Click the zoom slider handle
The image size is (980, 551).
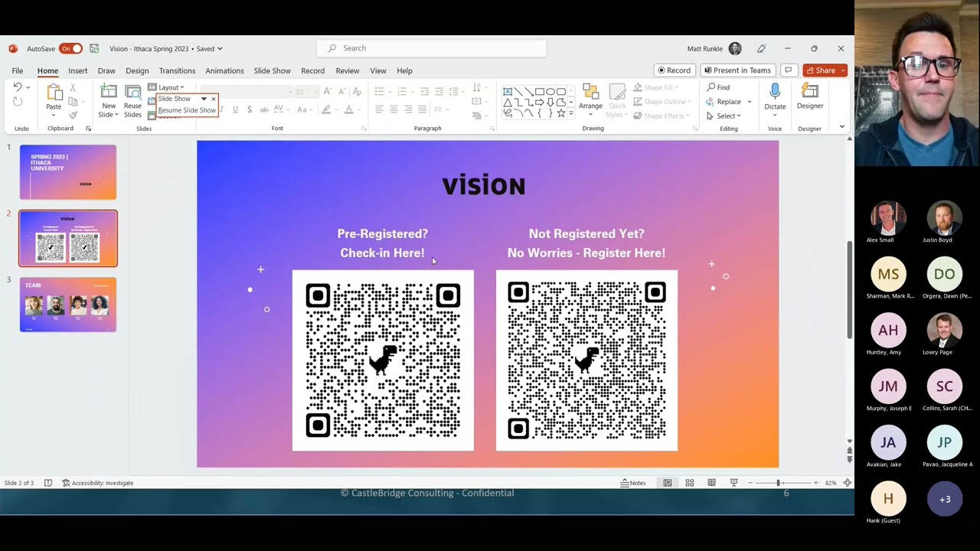[x=779, y=483]
